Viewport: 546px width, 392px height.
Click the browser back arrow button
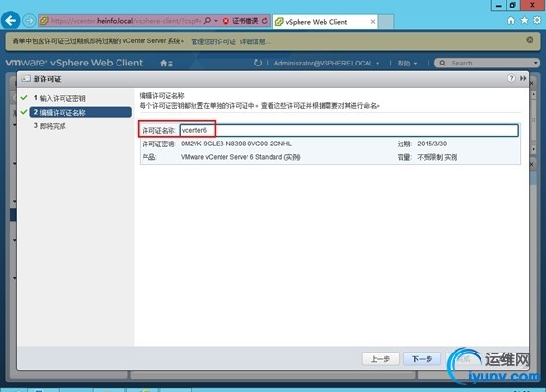(11, 21)
